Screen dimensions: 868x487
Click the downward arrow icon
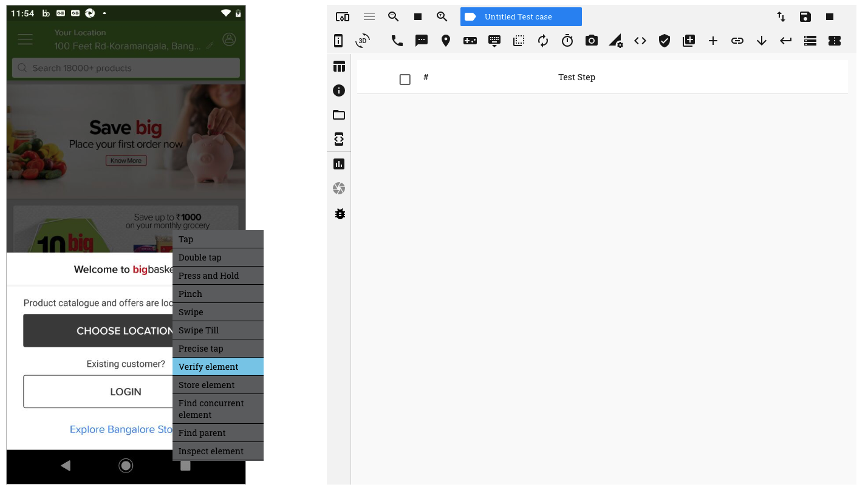point(762,41)
